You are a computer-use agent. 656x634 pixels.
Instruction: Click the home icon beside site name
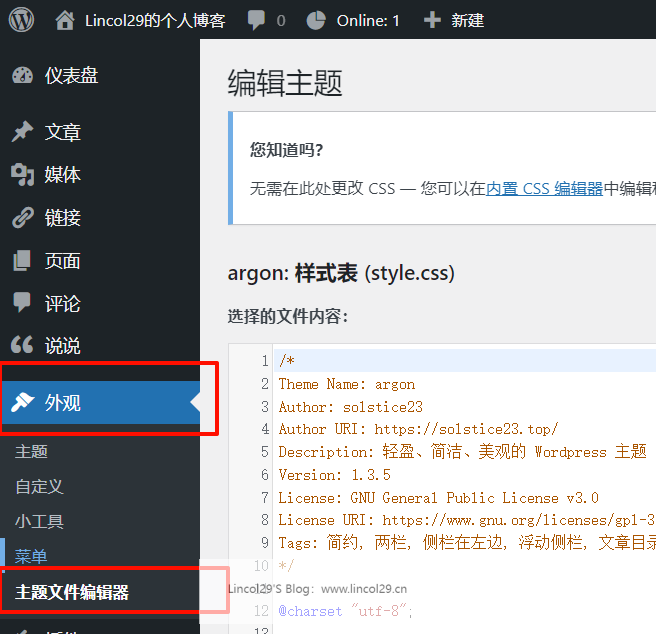(x=65, y=20)
